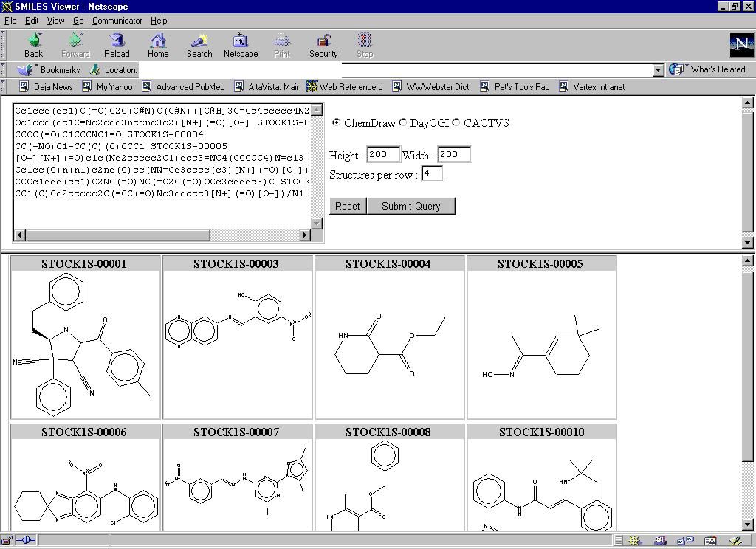Open the AltaVista: Main bookmark
The width and height of the screenshot is (756, 549).
267,87
